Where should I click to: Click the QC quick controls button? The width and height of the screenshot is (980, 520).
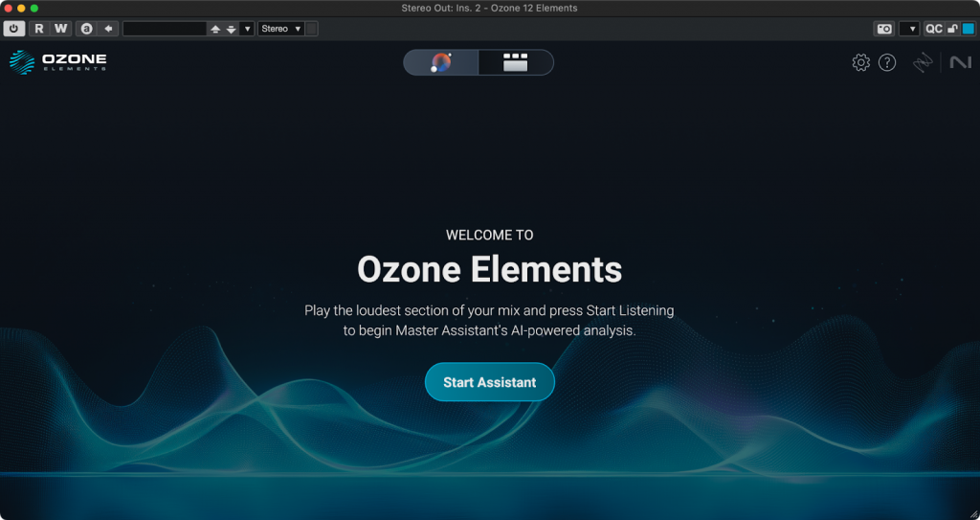pos(934,29)
